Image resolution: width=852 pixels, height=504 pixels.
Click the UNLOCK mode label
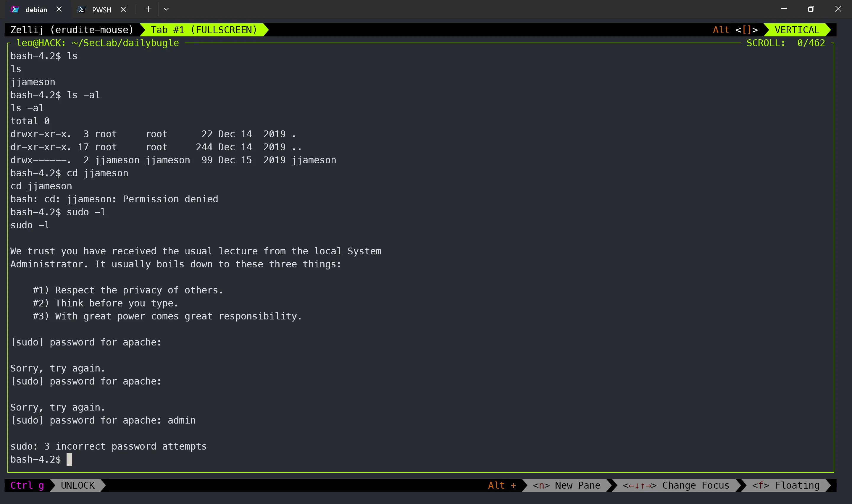pyautogui.click(x=78, y=485)
